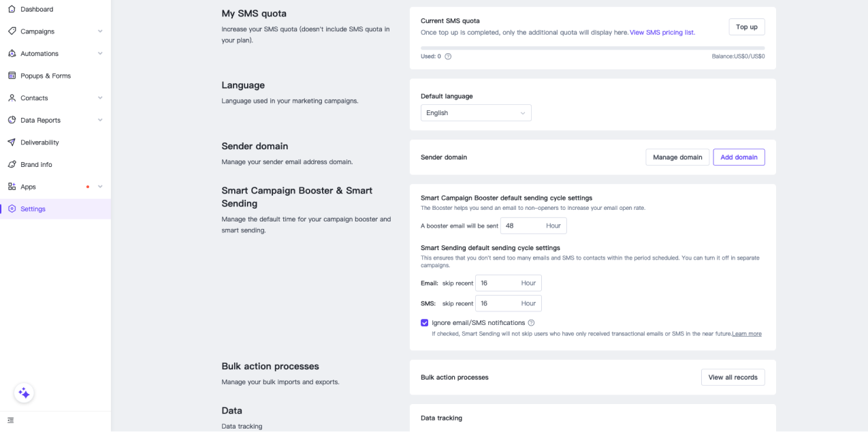Click the Automations icon in sidebar
Viewport: 868px width, 432px height.
click(12, 54)
